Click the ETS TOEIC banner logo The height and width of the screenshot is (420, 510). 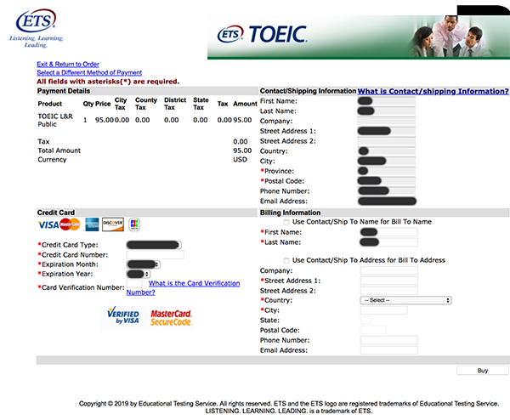point(262,34)
